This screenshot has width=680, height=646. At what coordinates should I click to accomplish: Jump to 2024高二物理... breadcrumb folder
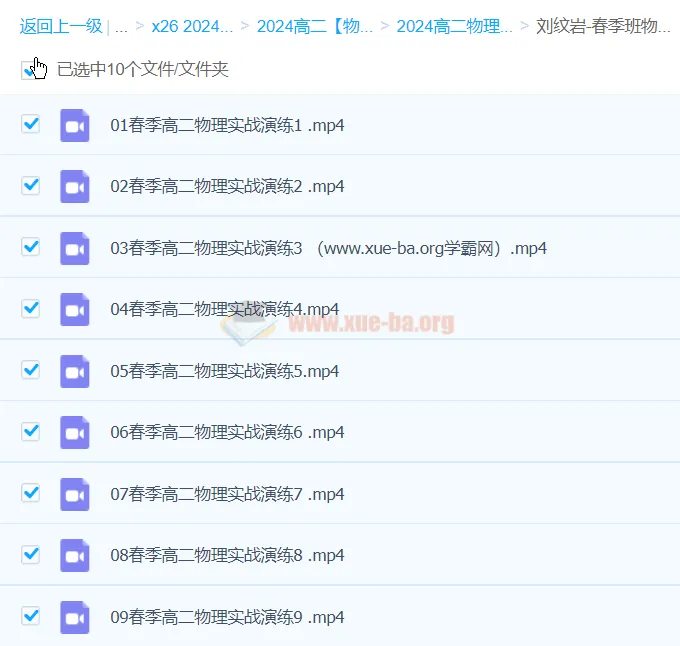coord(454,26)
